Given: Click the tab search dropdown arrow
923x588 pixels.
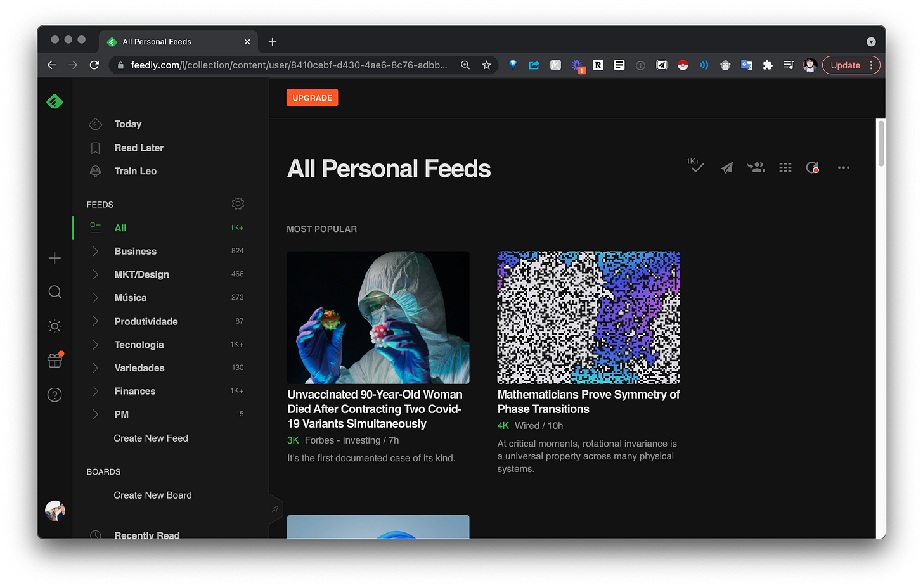Looking at the screenshot, I should (x=871, y=42).
